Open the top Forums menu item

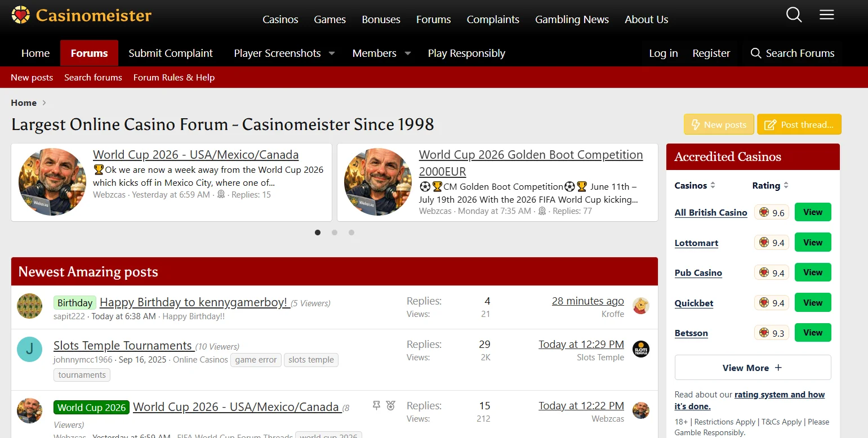point(433,19)
